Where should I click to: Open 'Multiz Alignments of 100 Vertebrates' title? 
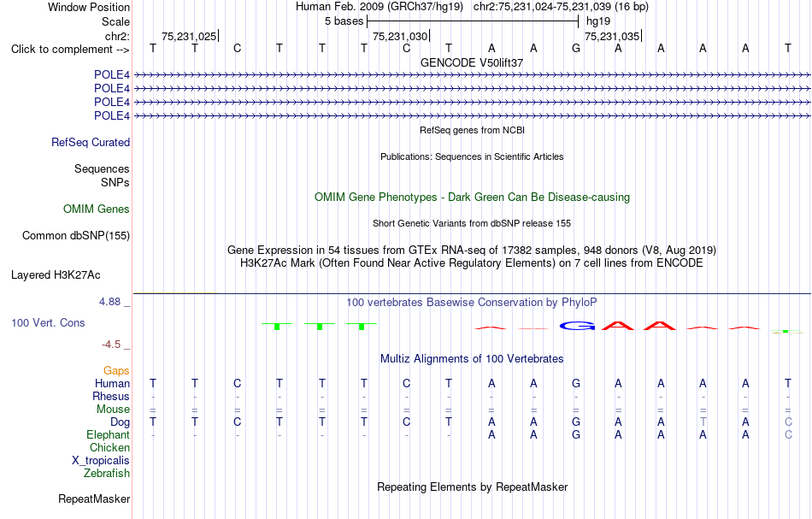point(472,359)
